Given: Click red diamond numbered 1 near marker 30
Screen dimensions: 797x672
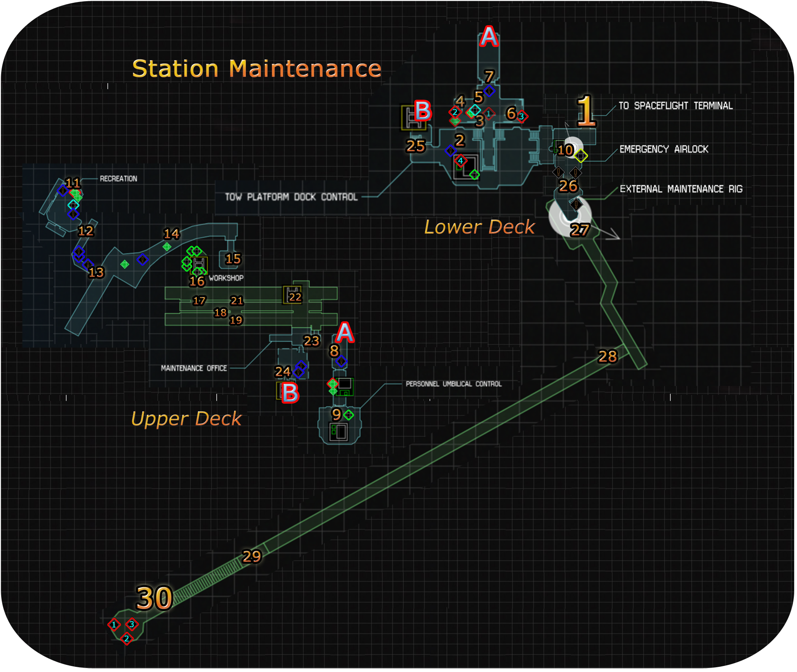Looking at the screenshot, I should (x=114, y=625).
